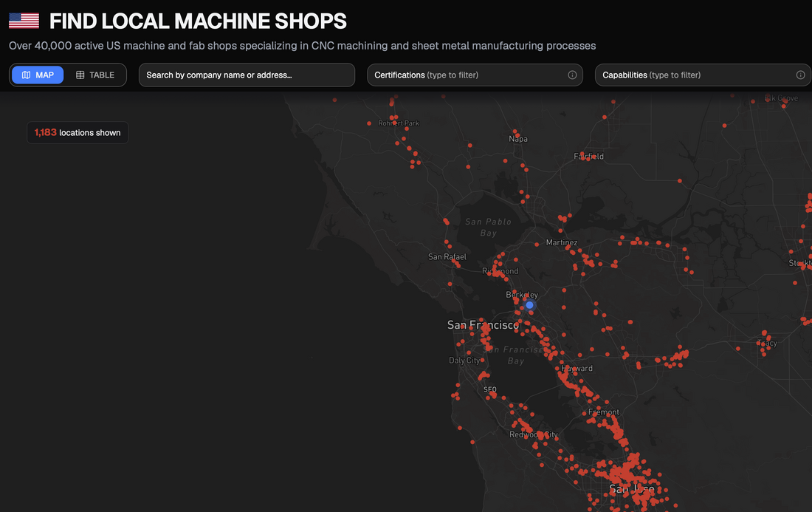This screenshot has width=812, height=512.
Task: Click the Daly City map label
Action: pos(464,360)
